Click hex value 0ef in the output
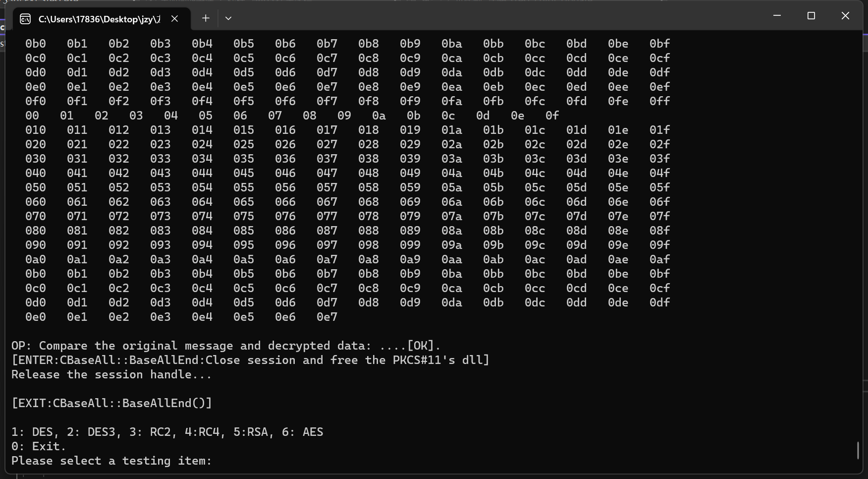The image size is (868, 479). [659, 87]
